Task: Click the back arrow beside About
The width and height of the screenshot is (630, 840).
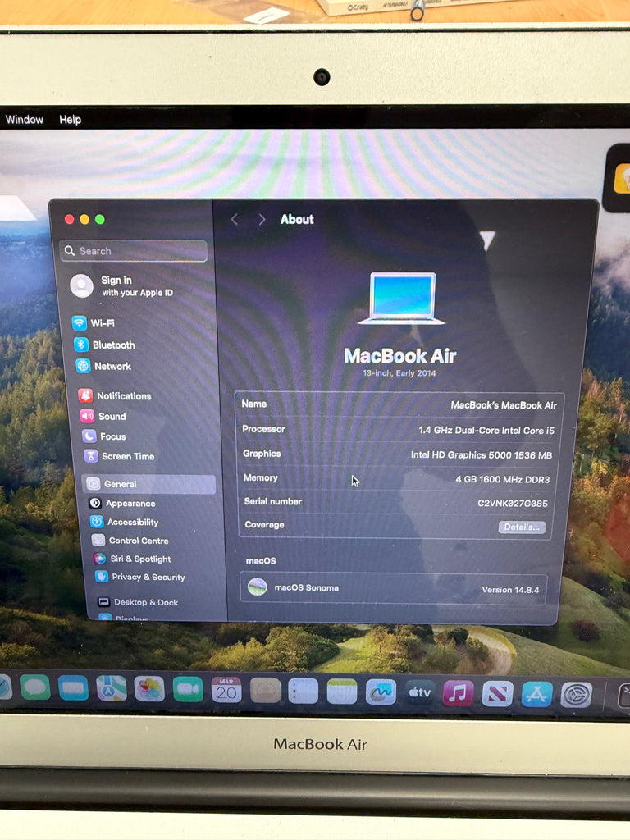Action: pos(235,220)
